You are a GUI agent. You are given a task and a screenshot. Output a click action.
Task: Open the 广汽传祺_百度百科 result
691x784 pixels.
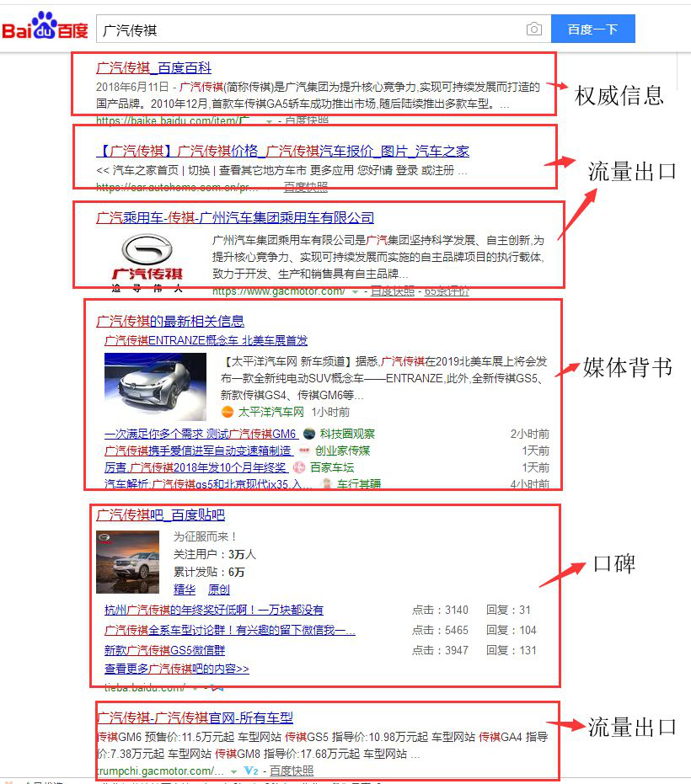click(x=153, y=67)
